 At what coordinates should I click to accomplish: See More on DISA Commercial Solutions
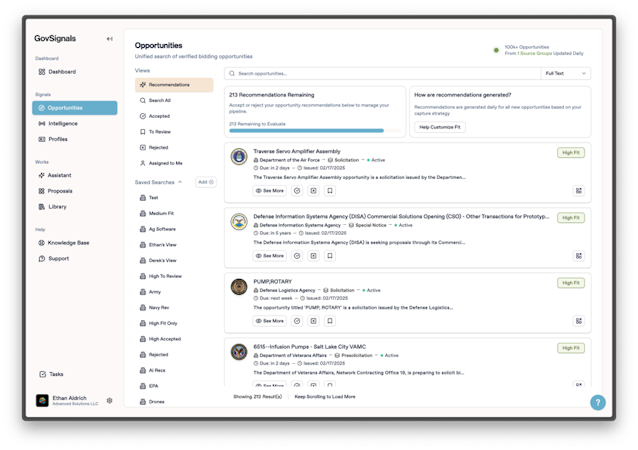click(269, 256)
